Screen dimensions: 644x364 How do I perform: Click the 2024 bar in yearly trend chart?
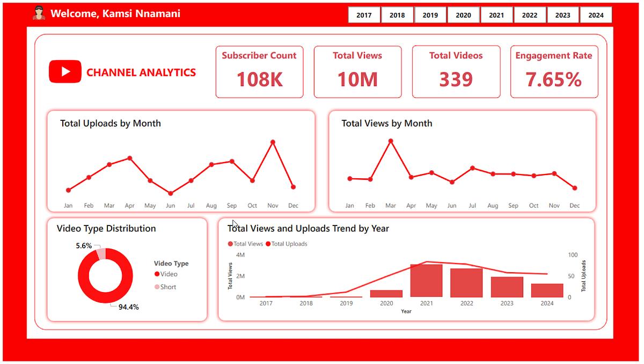(x=547, y=290)
